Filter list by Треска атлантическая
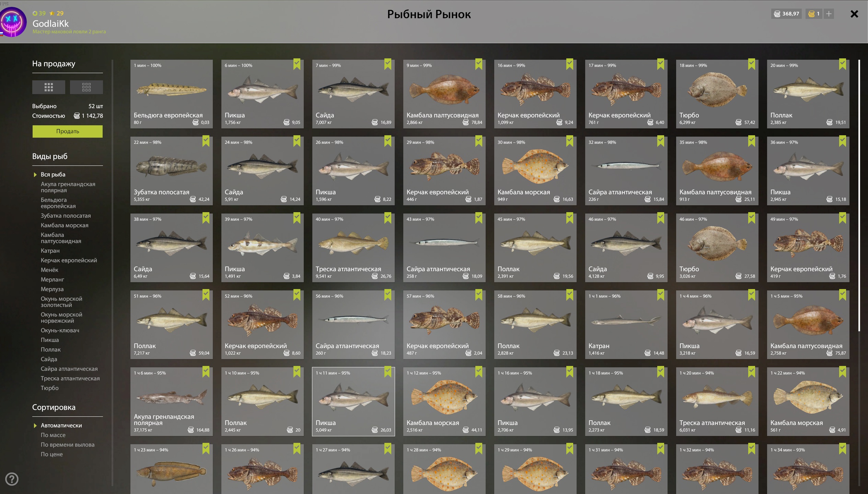 pyautogui.click(x=70, y=378)
